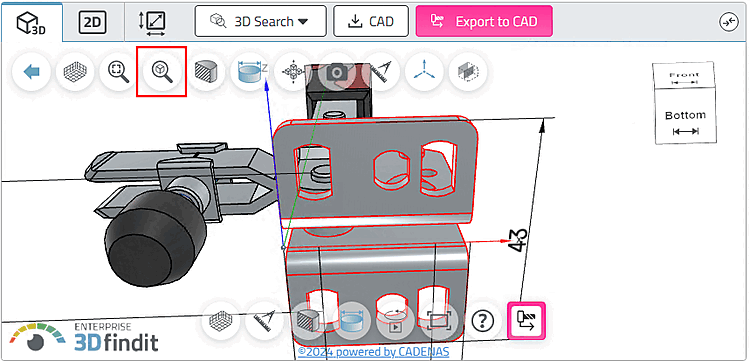This screenshot has height=361, width=750.
Task: Collapse the viewer panel with arrows icon
Action: click(x=728, y=22)
